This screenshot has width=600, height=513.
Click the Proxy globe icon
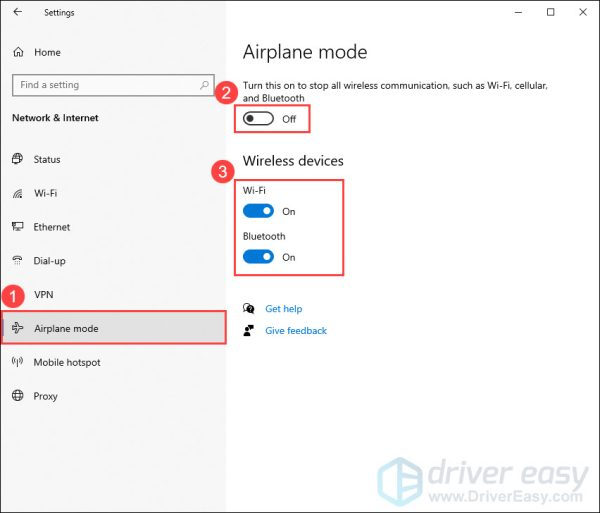(x=18, y=396)
